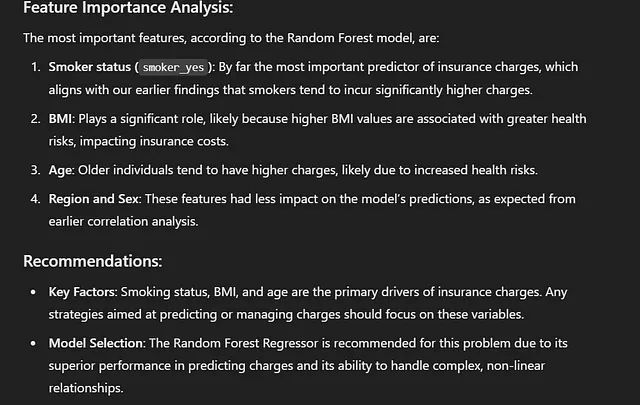The height and width of the screenshot is (405, 640).
Task: Click the list number 2 marker
Action: pyautogui.click(x=36, y=119)
